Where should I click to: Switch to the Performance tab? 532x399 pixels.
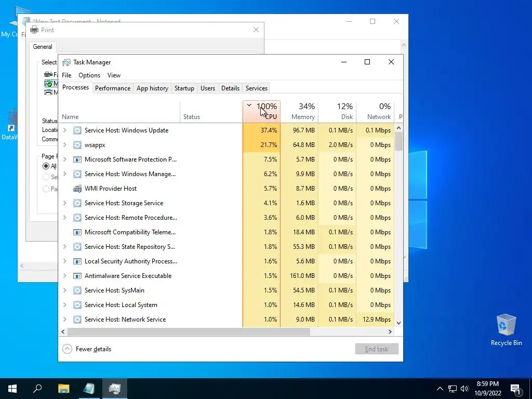coord(113,88)
